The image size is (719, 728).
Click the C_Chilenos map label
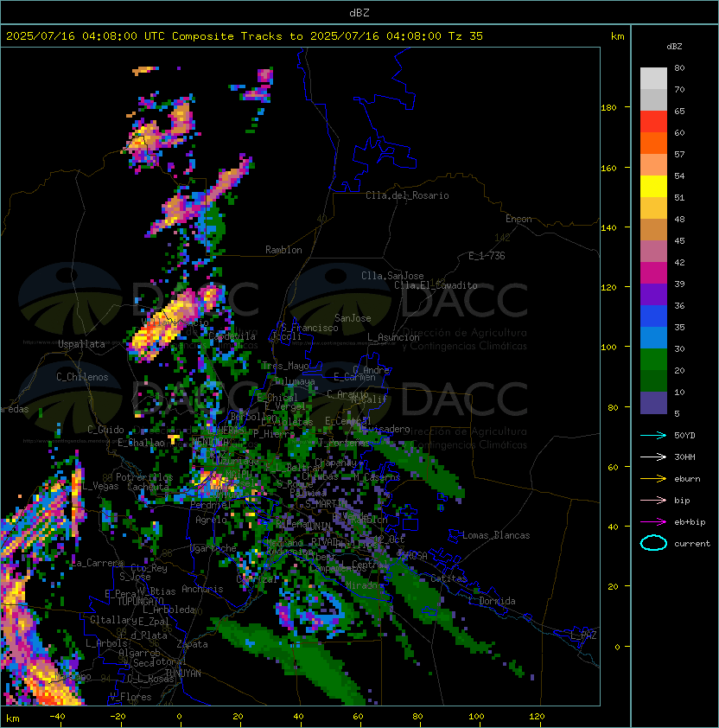click(x=82, y=377)
